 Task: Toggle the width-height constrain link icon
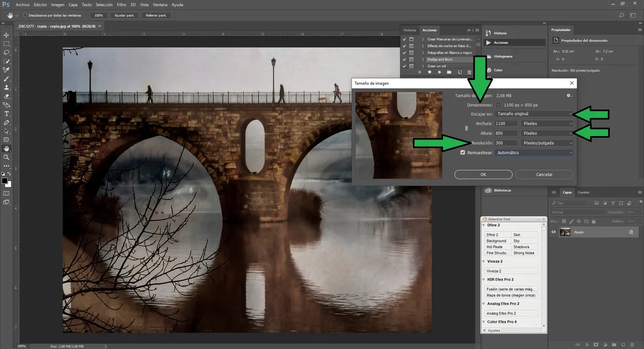click(x=466, y=128)
